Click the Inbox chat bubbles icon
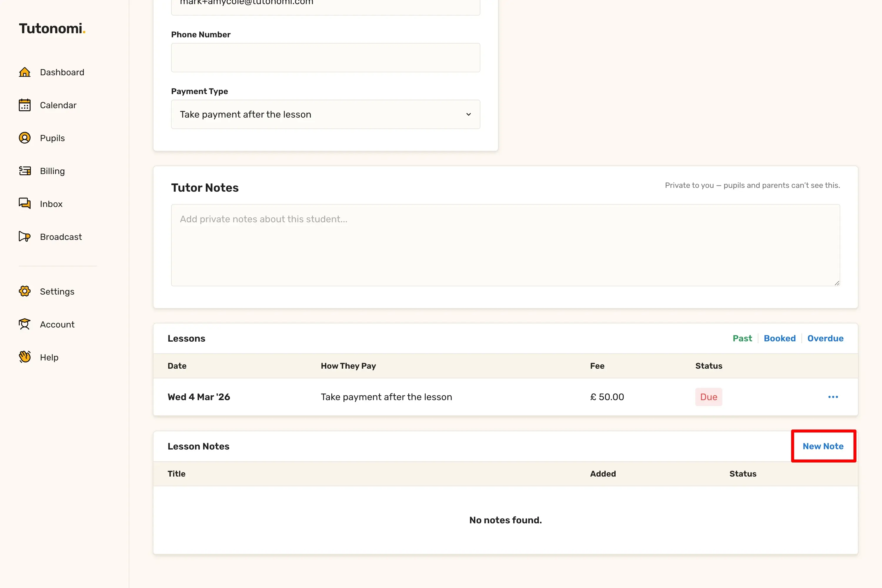882x588 pixels. (25, 204)
